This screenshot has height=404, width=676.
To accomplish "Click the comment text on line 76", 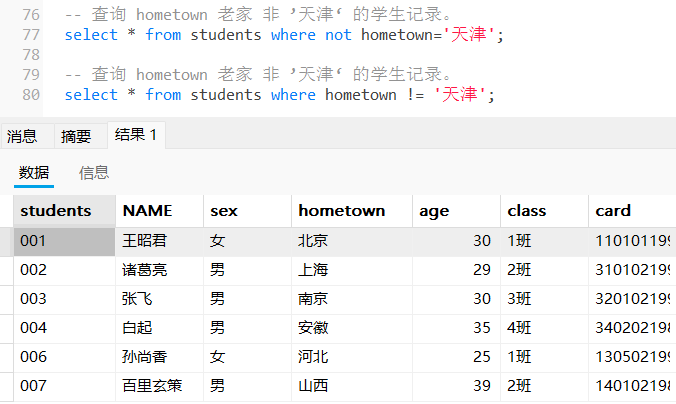I will pos(258,15).
